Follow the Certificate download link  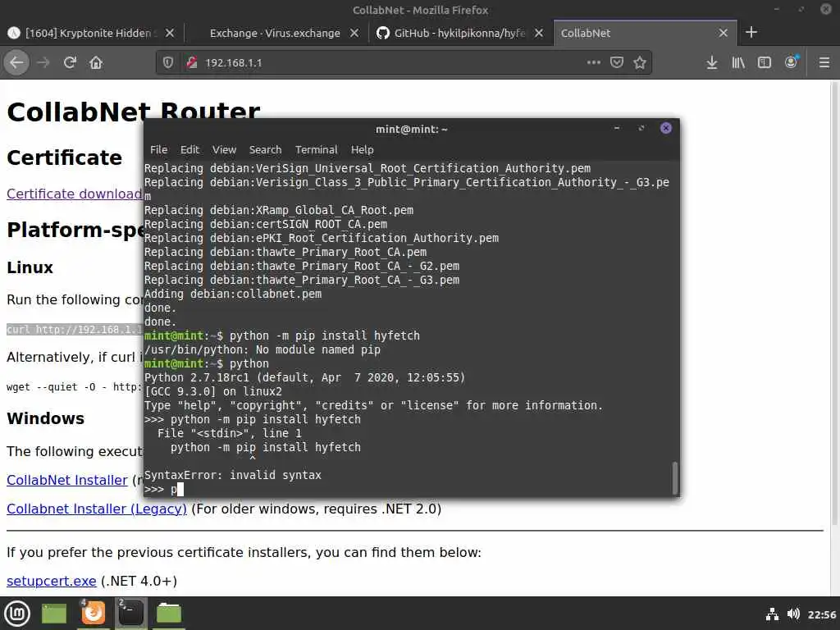click(x=74, y=194)
